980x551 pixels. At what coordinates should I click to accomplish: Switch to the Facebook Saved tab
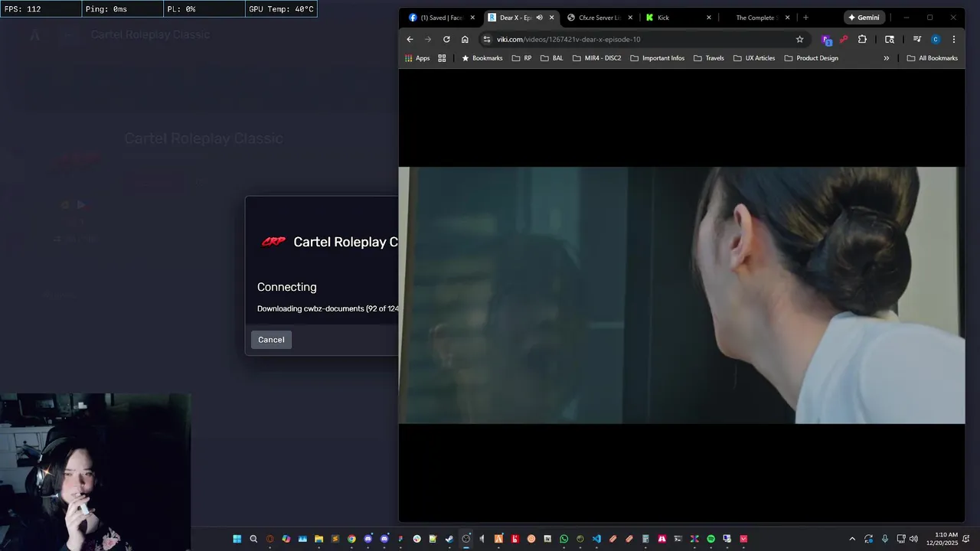(x=440, y=18)
